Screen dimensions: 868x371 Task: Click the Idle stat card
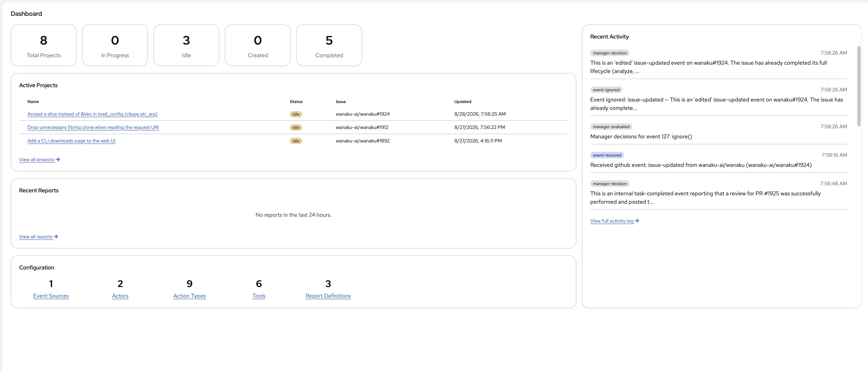coord(186,45)
